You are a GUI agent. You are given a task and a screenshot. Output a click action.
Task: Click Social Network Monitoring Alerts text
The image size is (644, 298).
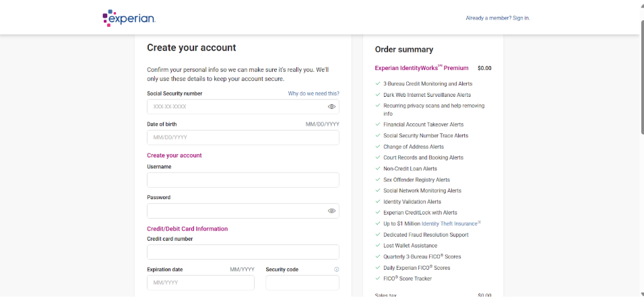(x=422, y=190)
